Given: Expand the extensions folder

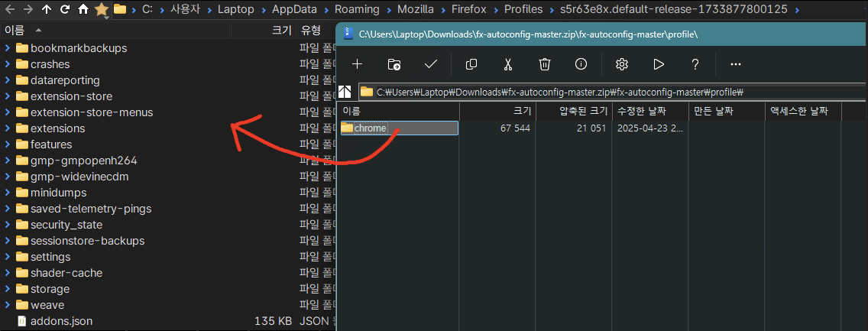Looking at the screenshot, I should coord(7,128).
